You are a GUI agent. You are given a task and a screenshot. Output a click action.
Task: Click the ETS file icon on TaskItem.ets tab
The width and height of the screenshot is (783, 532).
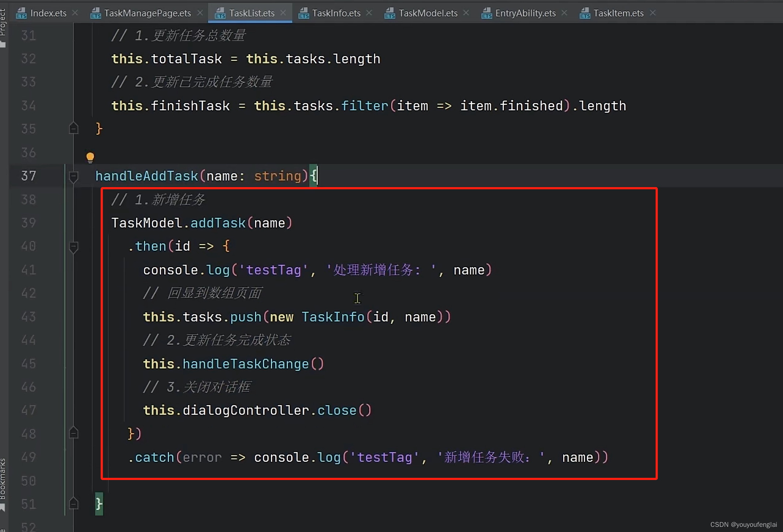click(585, 13)
